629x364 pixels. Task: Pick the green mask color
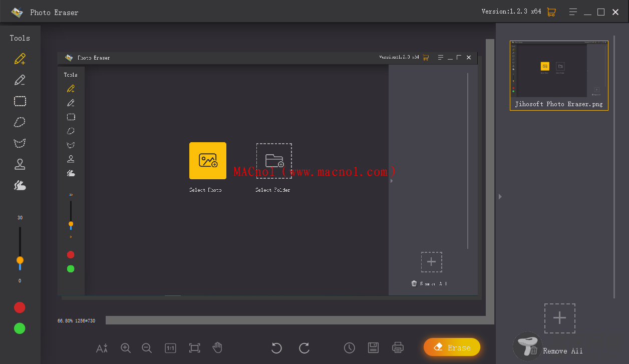pos(20,328)
